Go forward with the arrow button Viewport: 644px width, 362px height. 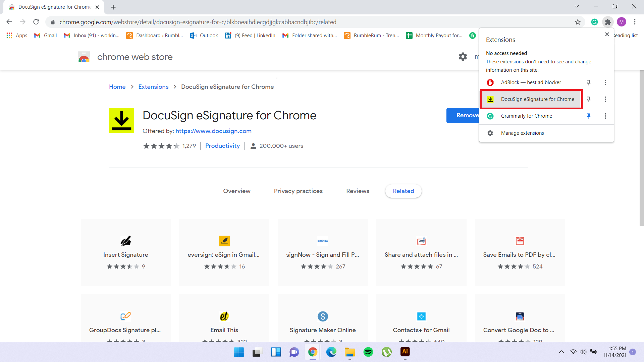point(22,22)
